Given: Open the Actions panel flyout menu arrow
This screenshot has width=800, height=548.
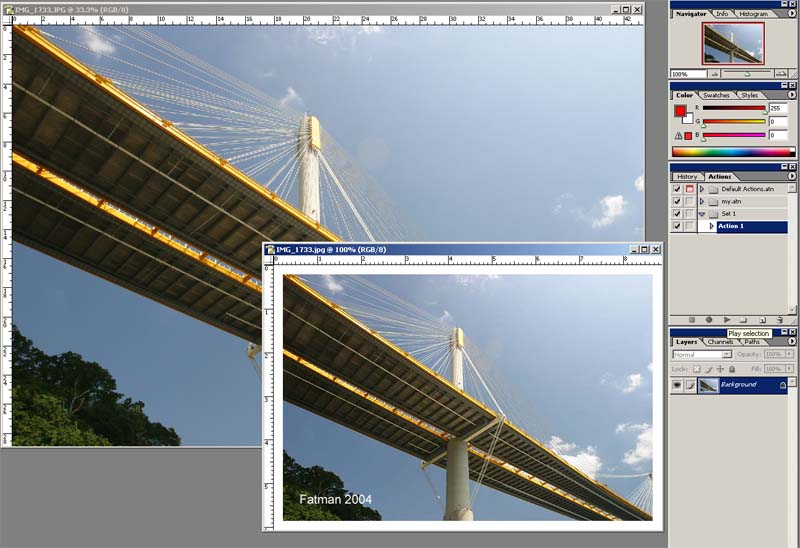Looking at the screenshot, I should pyautogui.click(x=791, y=176).
